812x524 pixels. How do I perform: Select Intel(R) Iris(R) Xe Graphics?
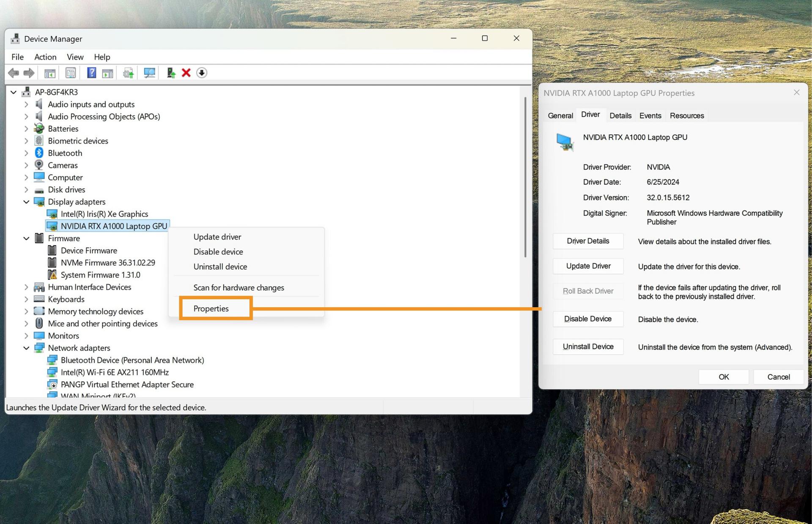pyautogui.click(x=105, y=214)
